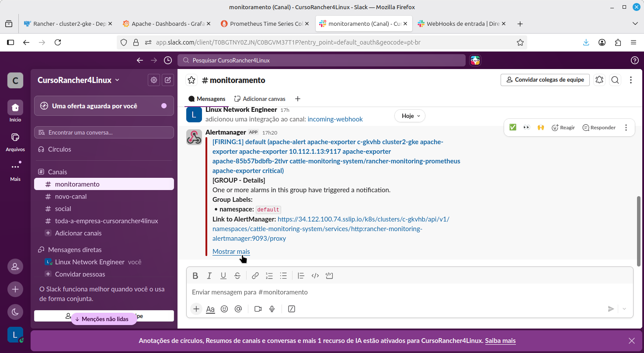Attach a file with composer plus
The image size is (644, 353).
coord(196,309)
